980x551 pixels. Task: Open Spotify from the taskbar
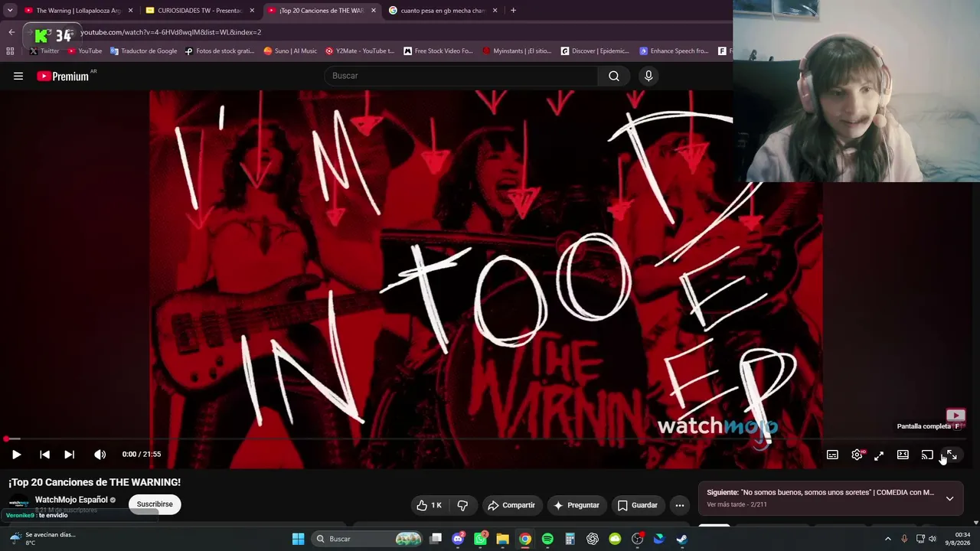click(x=547, y=539)
